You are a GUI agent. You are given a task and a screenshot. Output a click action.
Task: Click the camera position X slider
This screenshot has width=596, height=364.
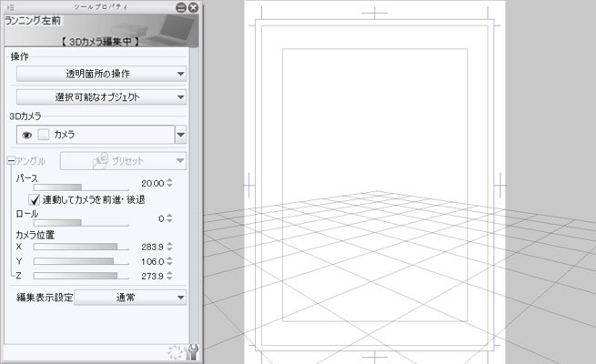(x=81, y=247)
